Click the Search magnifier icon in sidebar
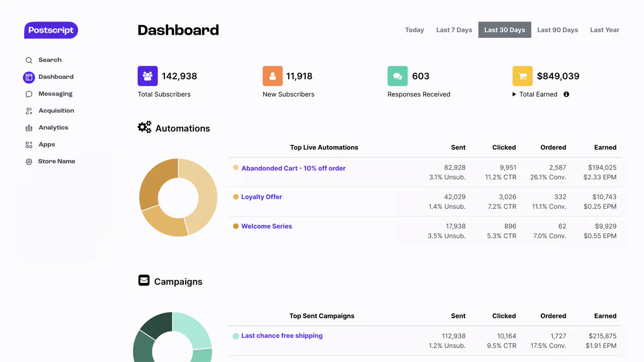 point(29,60)
